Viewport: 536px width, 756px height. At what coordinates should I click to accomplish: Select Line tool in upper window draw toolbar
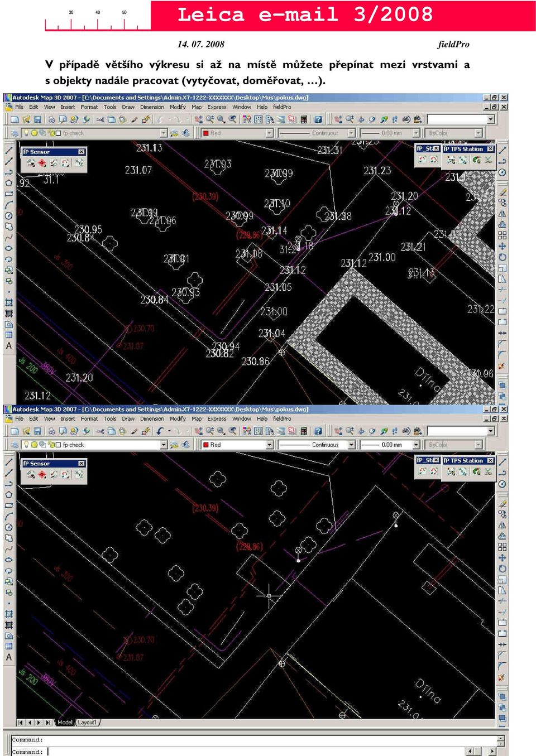(8, 150)
